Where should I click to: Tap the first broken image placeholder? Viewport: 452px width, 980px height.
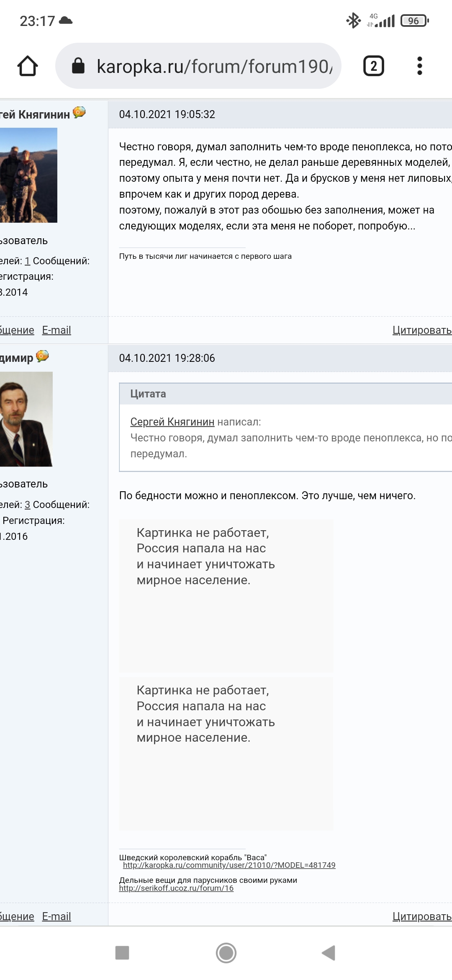click(226, 595)
